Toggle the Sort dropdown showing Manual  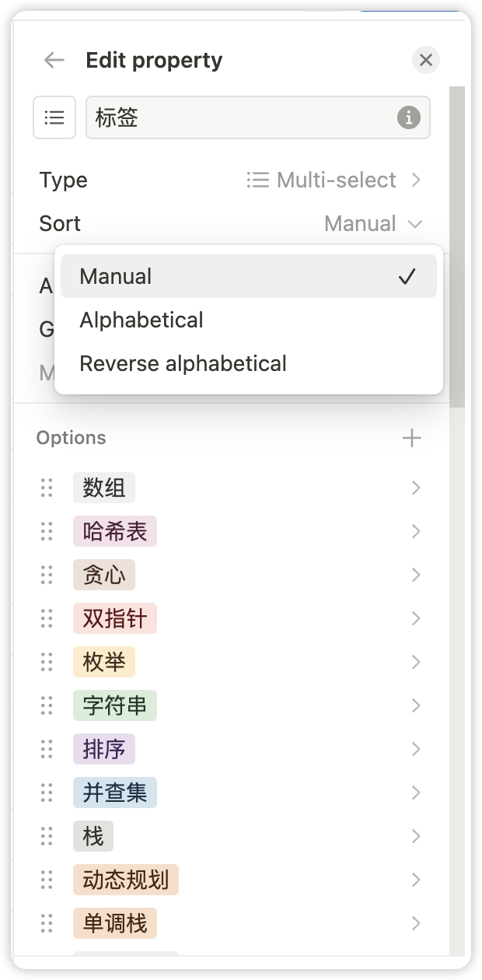[372, 223]
